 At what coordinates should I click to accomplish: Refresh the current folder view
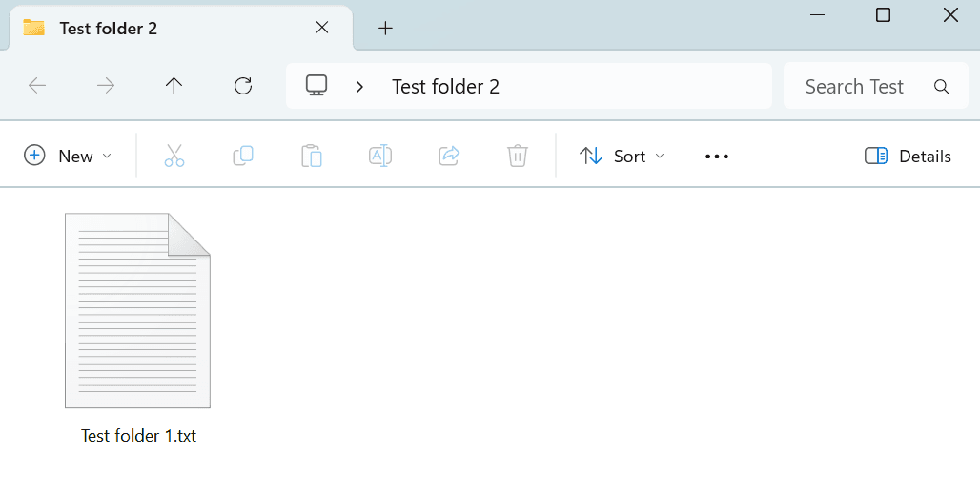pyautogui.click(x=243, y=86)
